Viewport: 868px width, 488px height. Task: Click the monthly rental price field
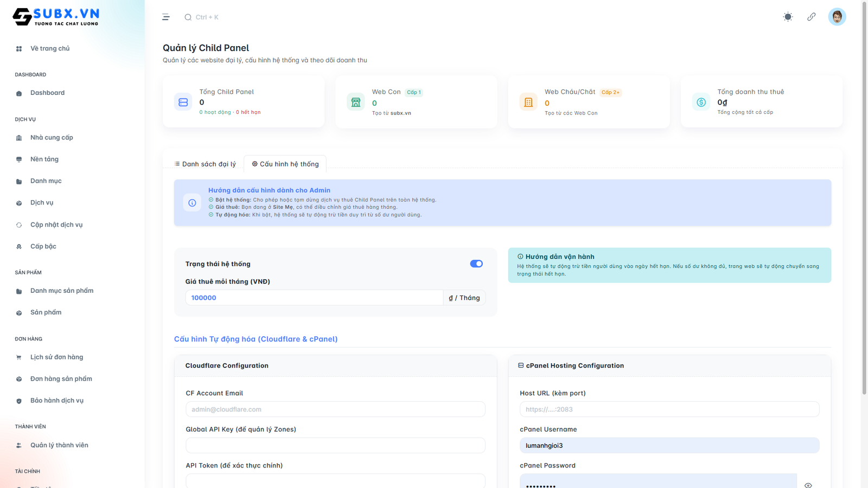pyautogui.click(x=314, y=298)
